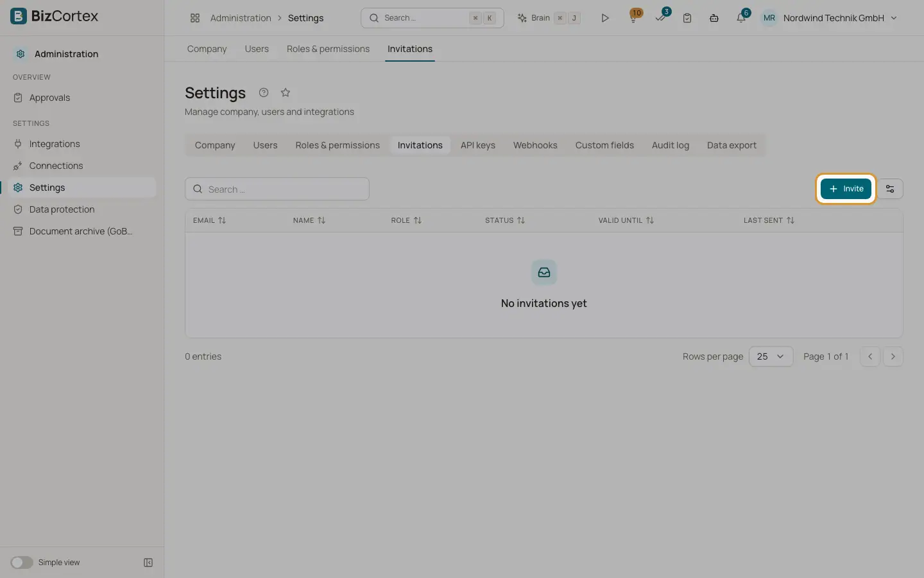Open the Brain assistant
The height and width of the screenshot is (578, 924).
[549, 18]
